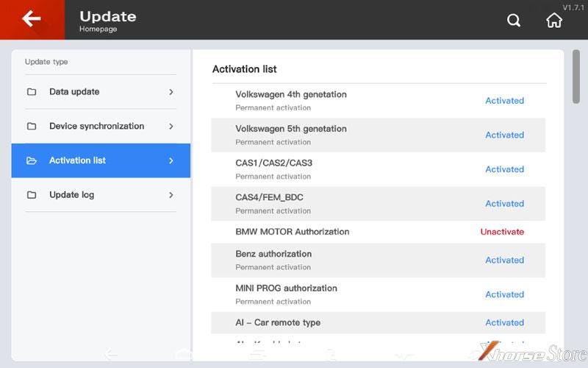Click the V1.7.1 version label

click(x=573, y=7)
